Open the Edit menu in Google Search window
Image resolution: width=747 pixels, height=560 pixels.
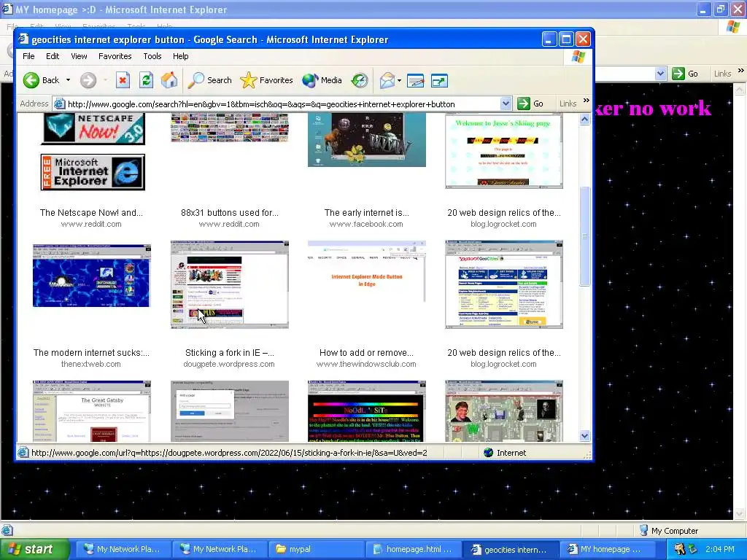point(53,56)
